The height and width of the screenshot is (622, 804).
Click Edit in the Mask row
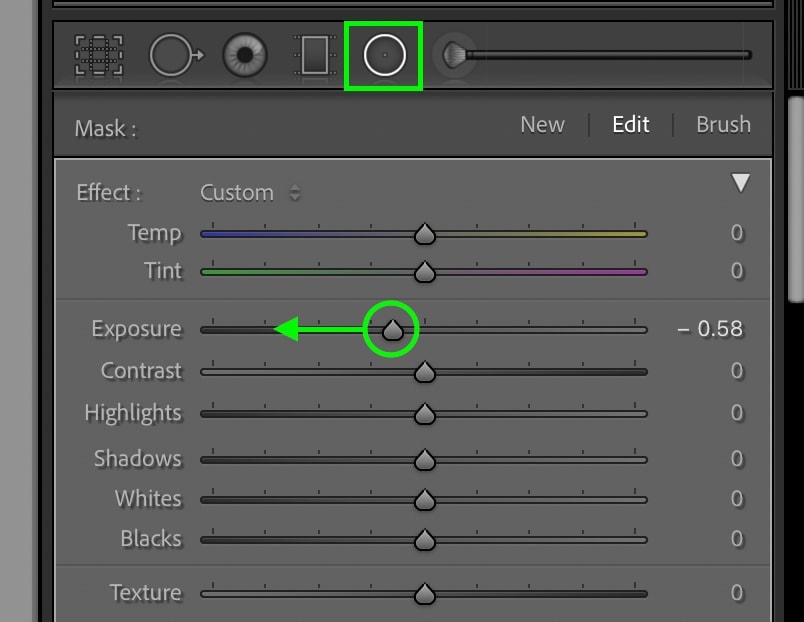tap(631, 125)
